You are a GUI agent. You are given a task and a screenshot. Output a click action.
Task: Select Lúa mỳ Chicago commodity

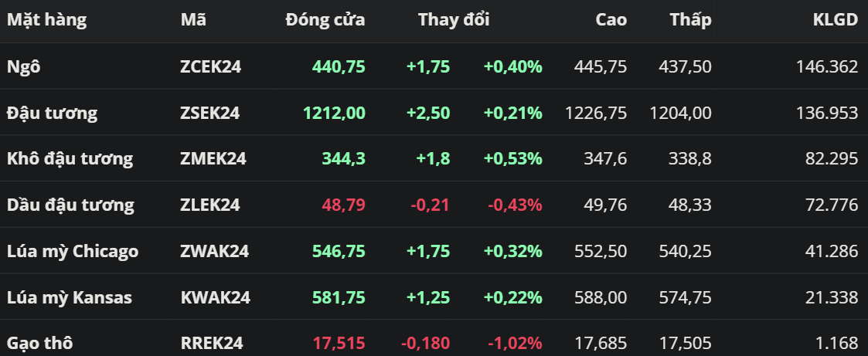(x=73, y=251)
